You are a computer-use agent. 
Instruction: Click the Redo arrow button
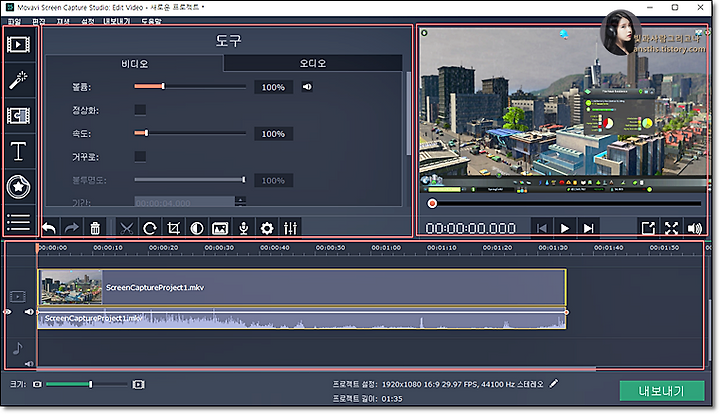pos(71,228)
